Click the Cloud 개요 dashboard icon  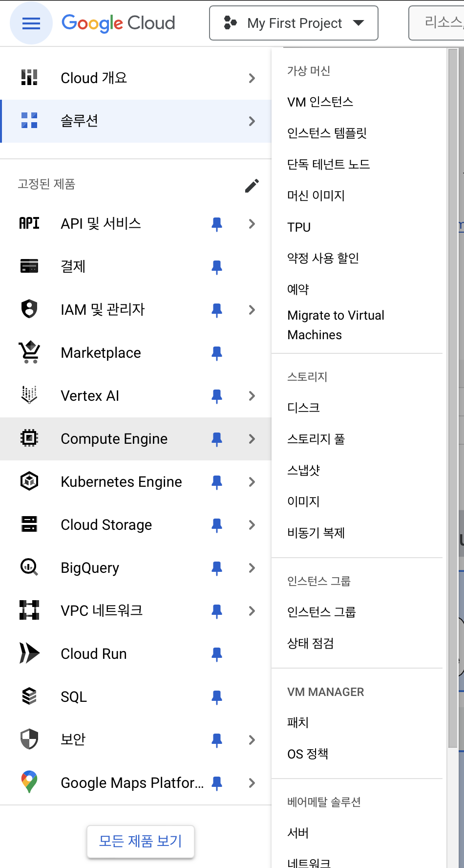coord(29,77)
